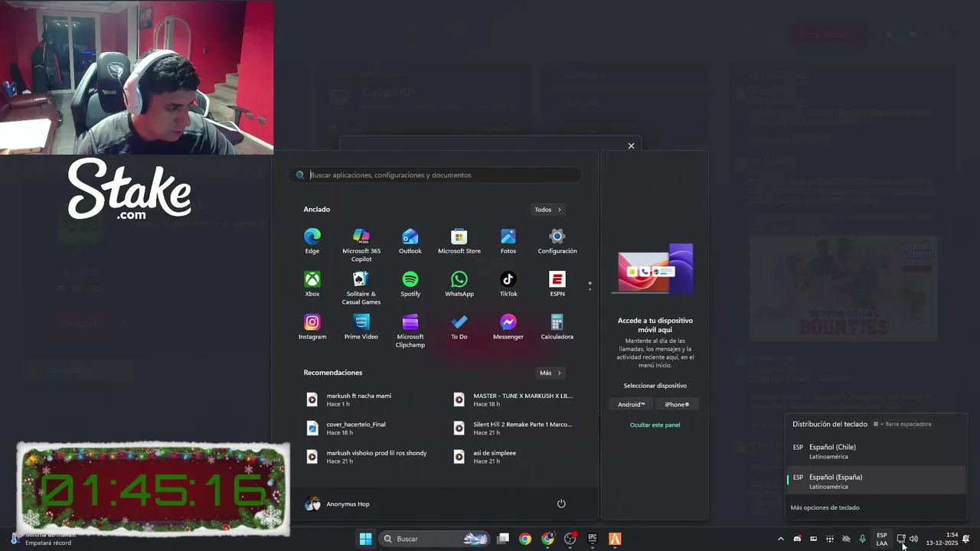Open Microsoft Clipchamp

click(x=410, y=330)
